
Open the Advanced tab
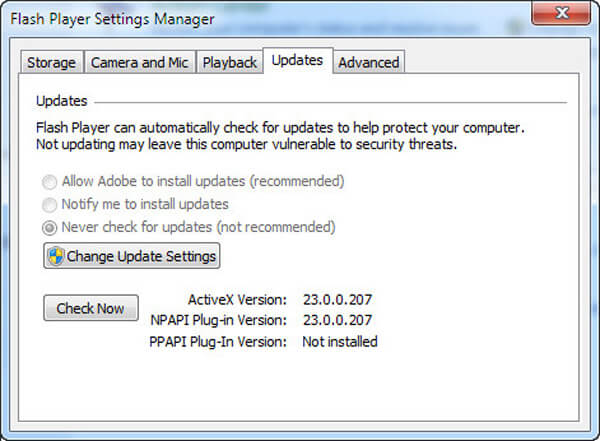click(x=369, y=62)
